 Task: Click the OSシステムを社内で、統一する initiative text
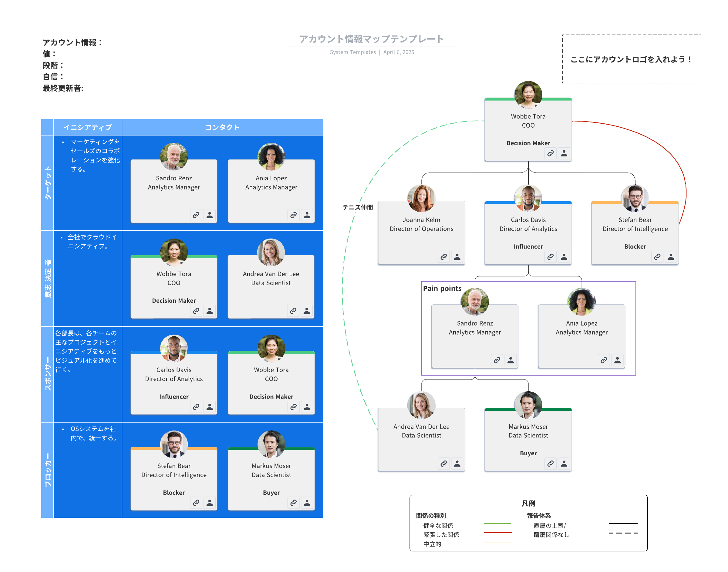[93, 433]
